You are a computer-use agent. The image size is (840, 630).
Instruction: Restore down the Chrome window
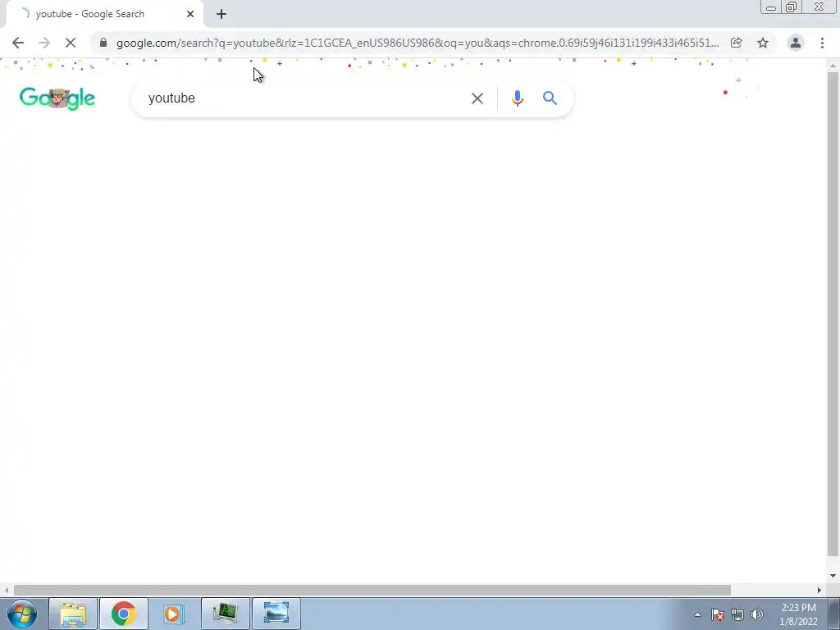pos(791,7)
